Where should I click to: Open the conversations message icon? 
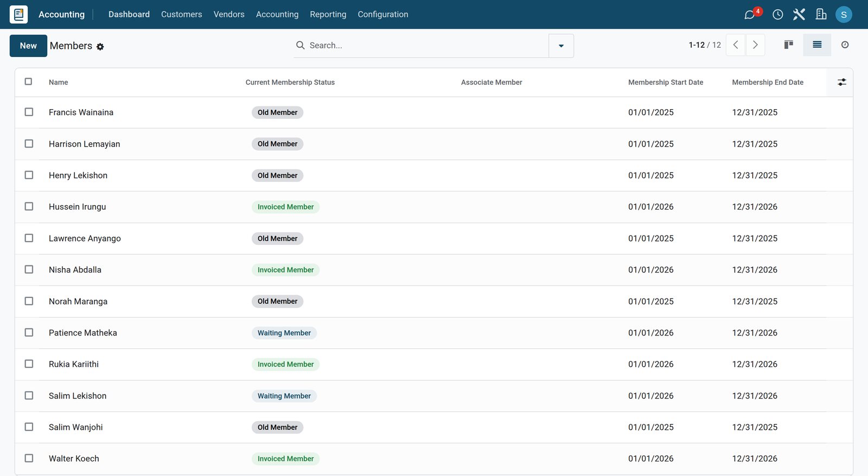pos(750,15)
